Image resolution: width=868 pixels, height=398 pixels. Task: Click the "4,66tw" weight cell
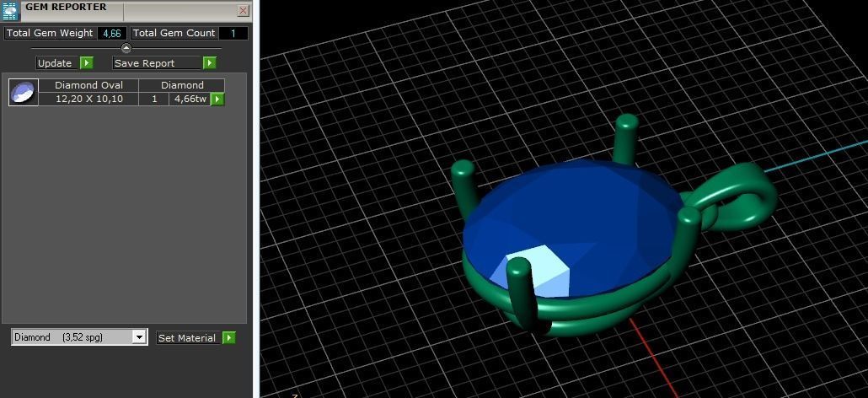pos(190,99)
